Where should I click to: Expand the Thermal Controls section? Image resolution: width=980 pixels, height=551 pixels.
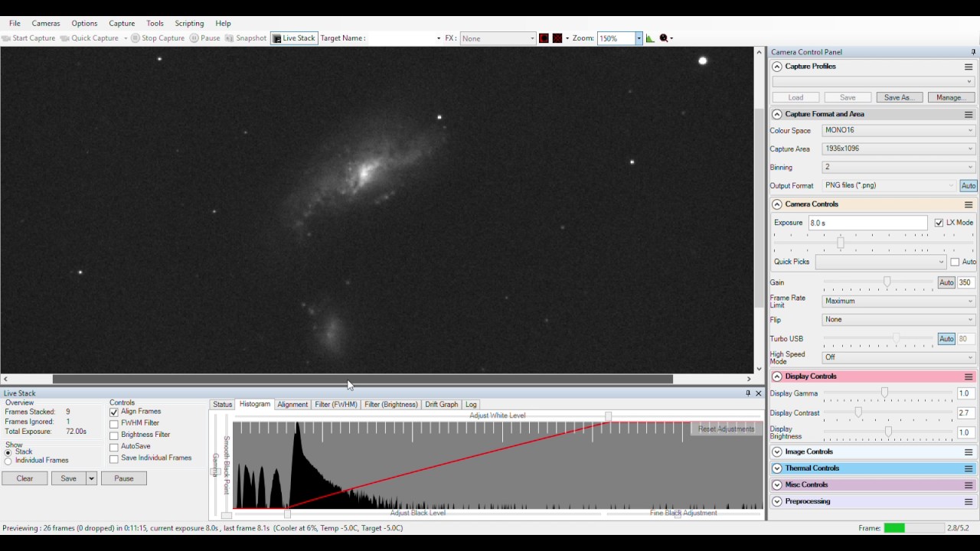pos(777,469)
